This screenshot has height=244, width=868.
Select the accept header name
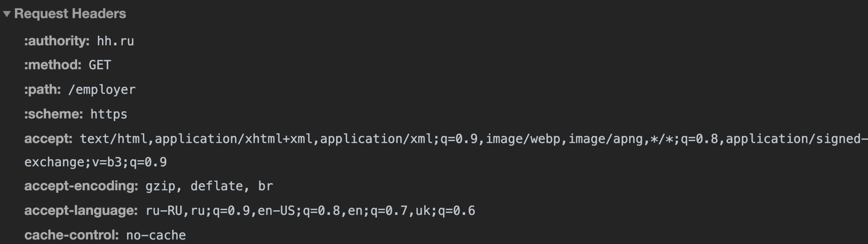[48, 139]
